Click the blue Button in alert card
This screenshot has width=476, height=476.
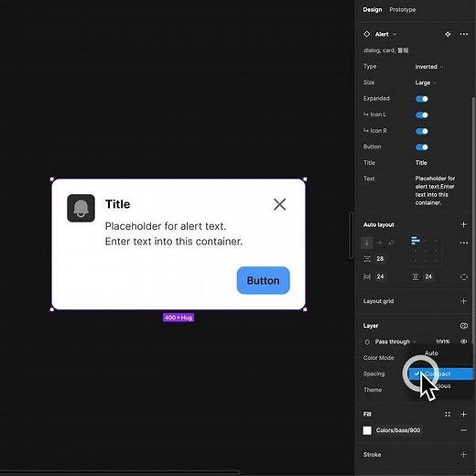(x=263, y=280)
